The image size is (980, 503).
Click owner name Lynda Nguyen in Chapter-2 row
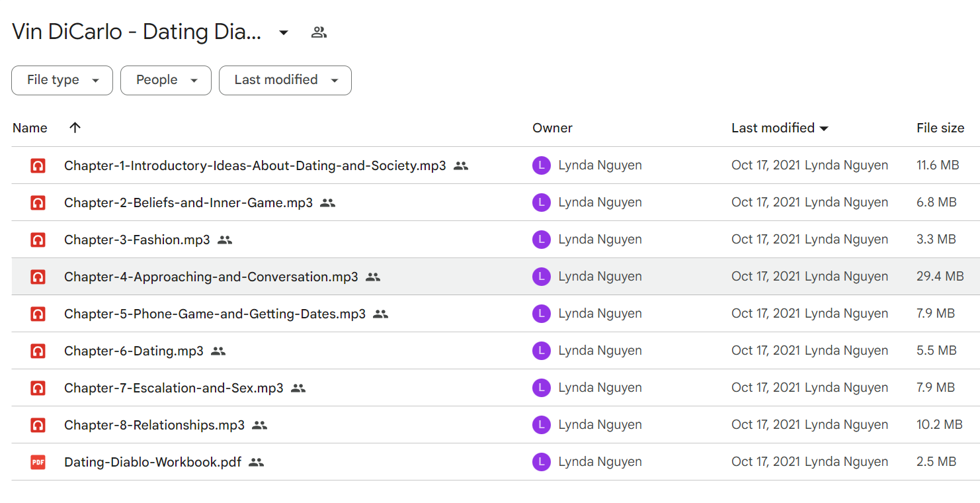(600, 203)
